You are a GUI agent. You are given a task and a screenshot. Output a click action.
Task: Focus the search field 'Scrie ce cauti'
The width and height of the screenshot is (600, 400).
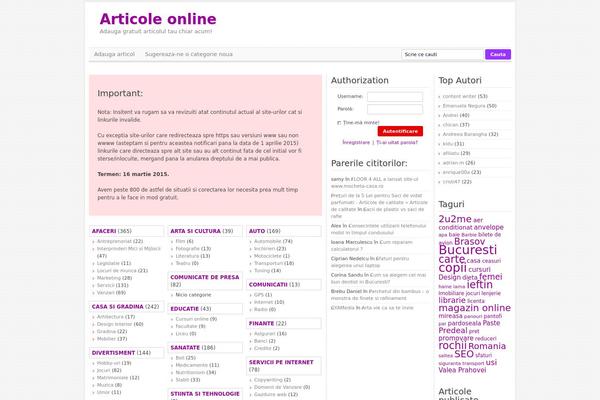coord(442,54)
